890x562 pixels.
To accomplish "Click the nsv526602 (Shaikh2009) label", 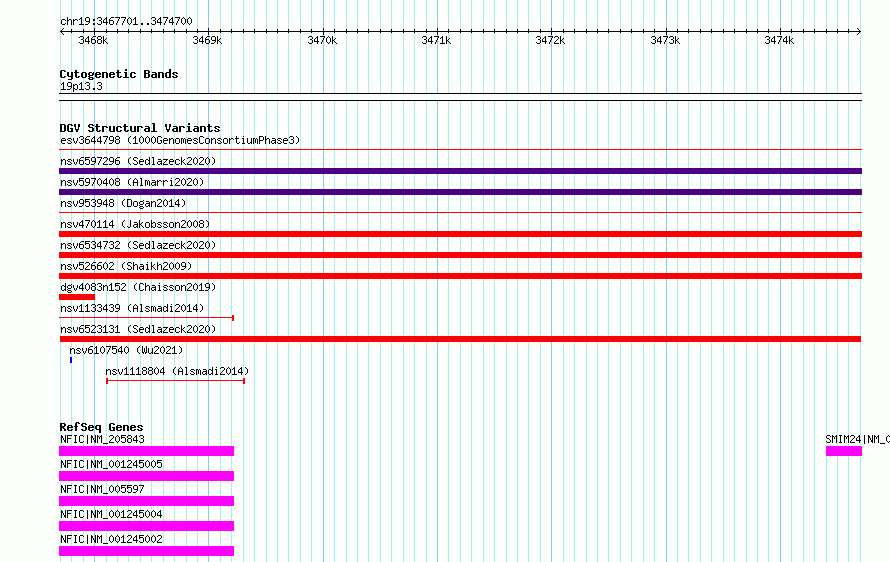I will pos(126,266).
